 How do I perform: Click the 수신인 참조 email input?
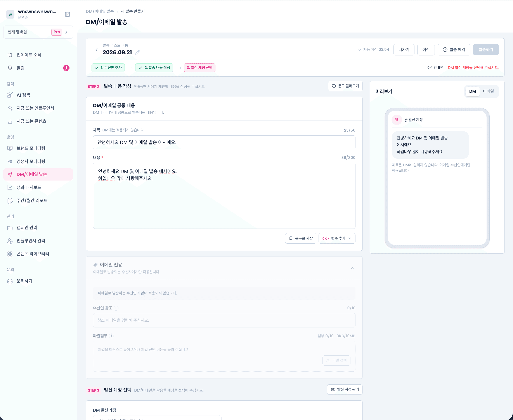point(224,320)
